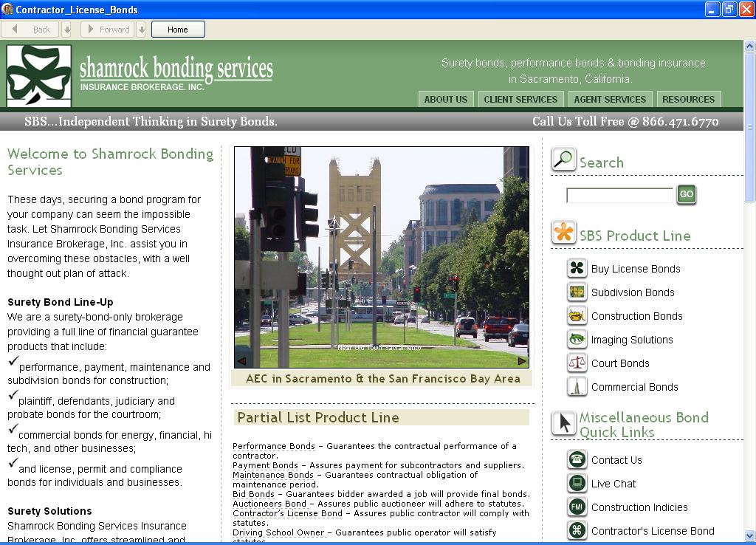Click the Call Us Toll Free phone number text
Viewport: 756px width, 545px height.
[625, 122]
